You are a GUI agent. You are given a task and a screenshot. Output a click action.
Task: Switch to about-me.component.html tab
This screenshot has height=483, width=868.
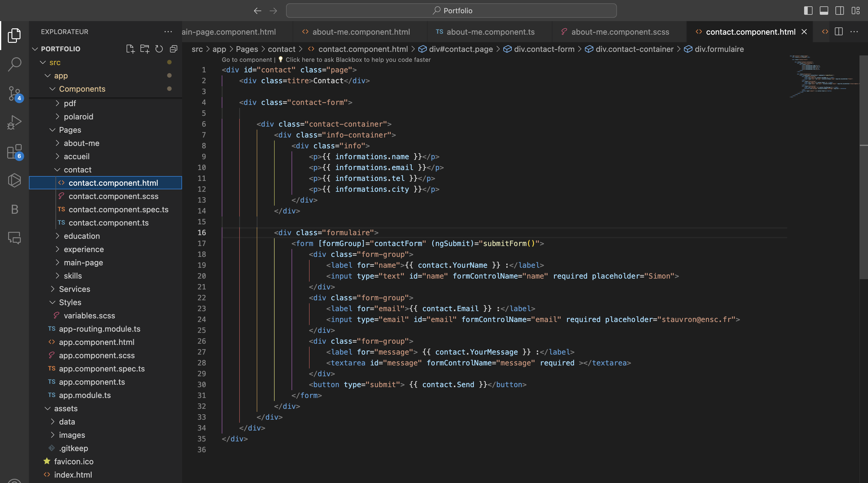pyautogui.click(x=360, y=32)
